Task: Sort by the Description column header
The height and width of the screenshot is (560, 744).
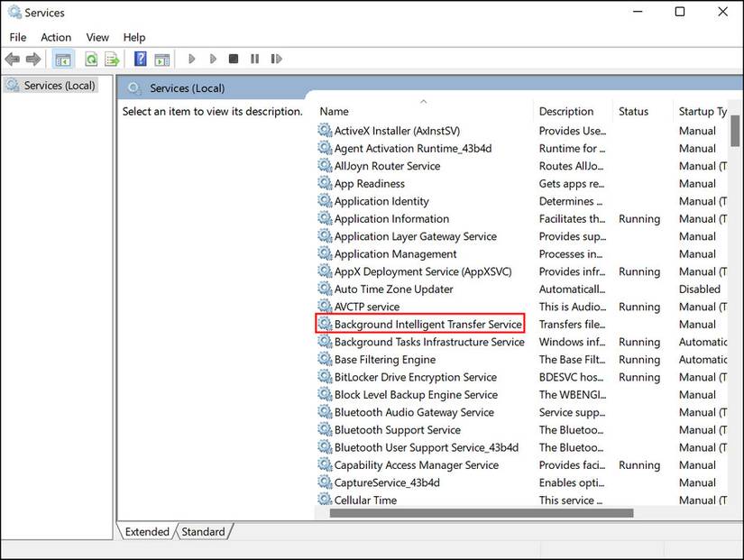Action: [574, 112]
